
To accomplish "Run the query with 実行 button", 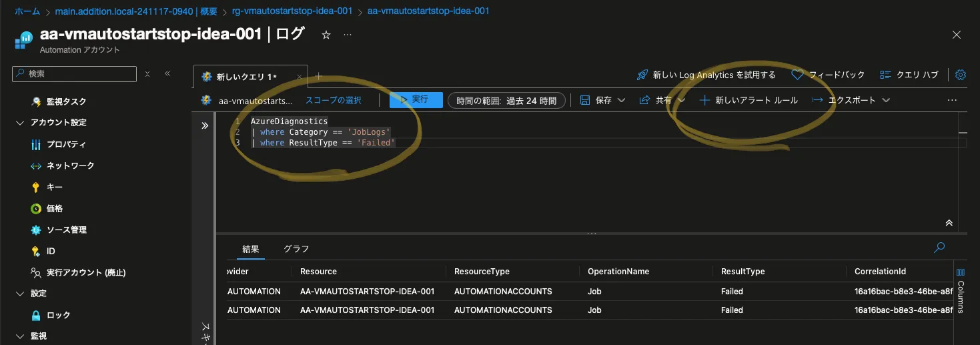I will [416, 99].
